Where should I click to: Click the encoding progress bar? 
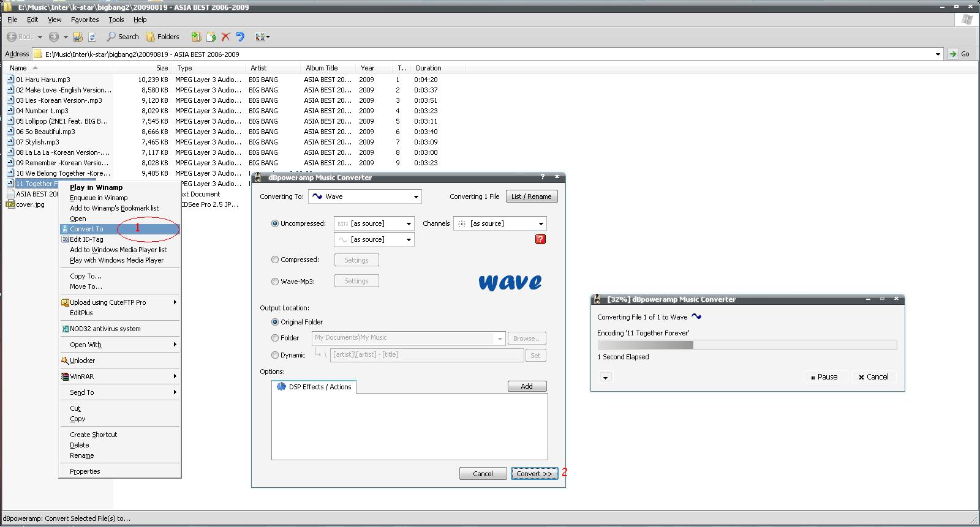(x=747, y=345)
